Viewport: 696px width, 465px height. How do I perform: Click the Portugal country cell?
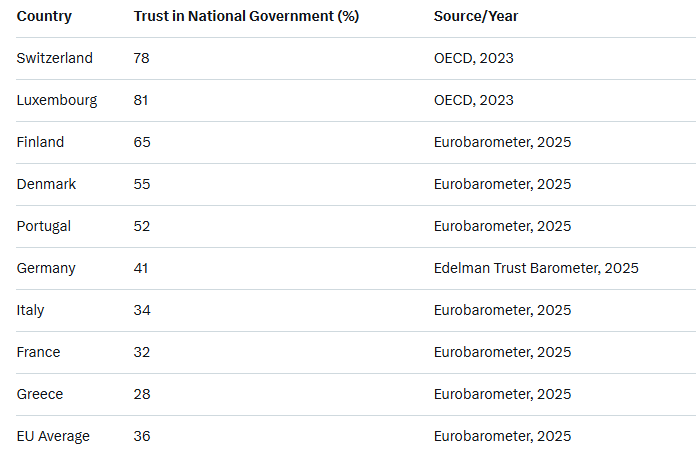pos(44,226)
